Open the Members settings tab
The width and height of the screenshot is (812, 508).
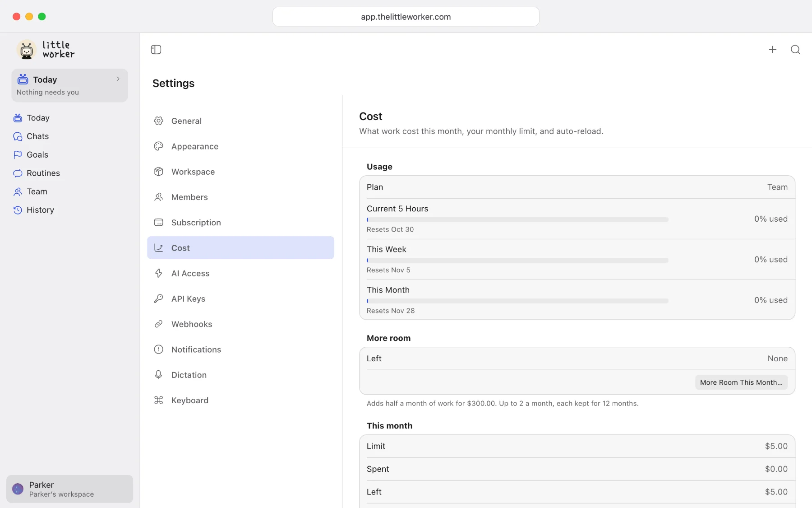[x=240, y=197]
